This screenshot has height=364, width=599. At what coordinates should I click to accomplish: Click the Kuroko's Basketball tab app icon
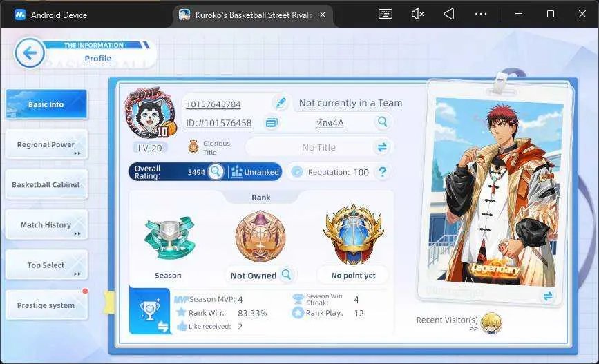(x=185, y=15)
